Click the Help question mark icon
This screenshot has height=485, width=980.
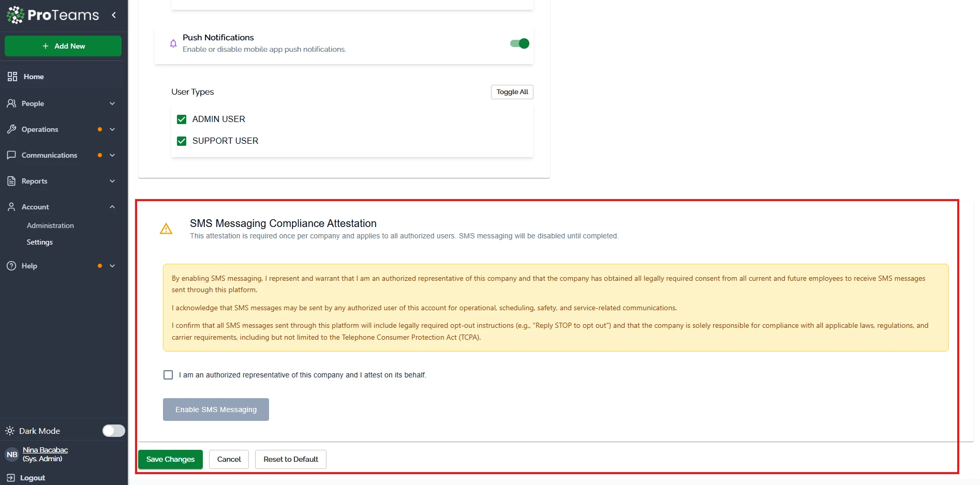11,266
